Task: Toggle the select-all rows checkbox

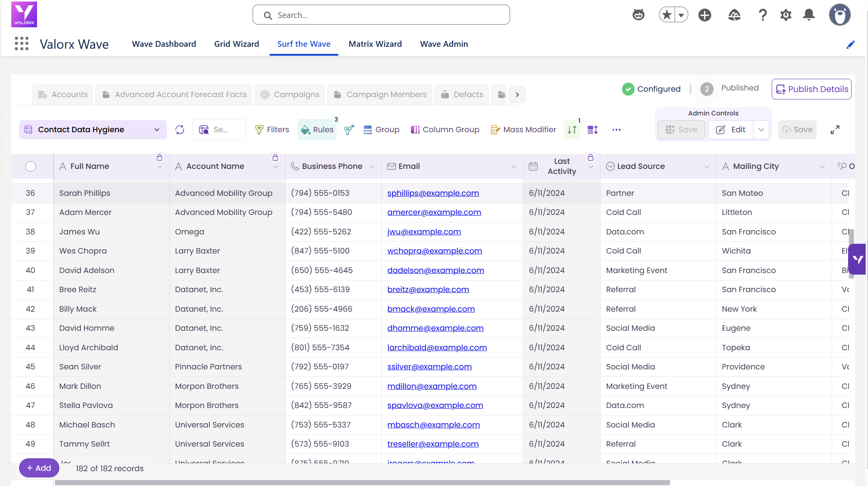Action: tap(30, 166)
